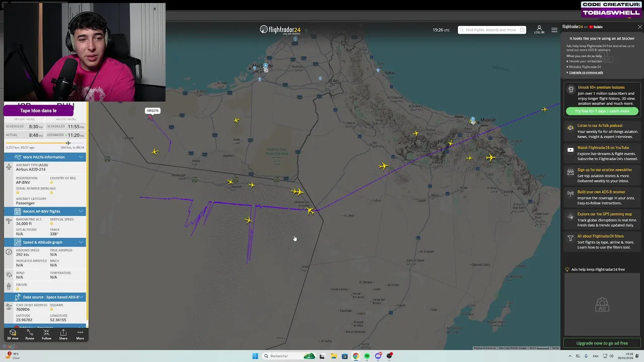Viewport: 644px width, 362px height.
Task: Click the AP-BNV registration value
Action: [x=23, y=183]
